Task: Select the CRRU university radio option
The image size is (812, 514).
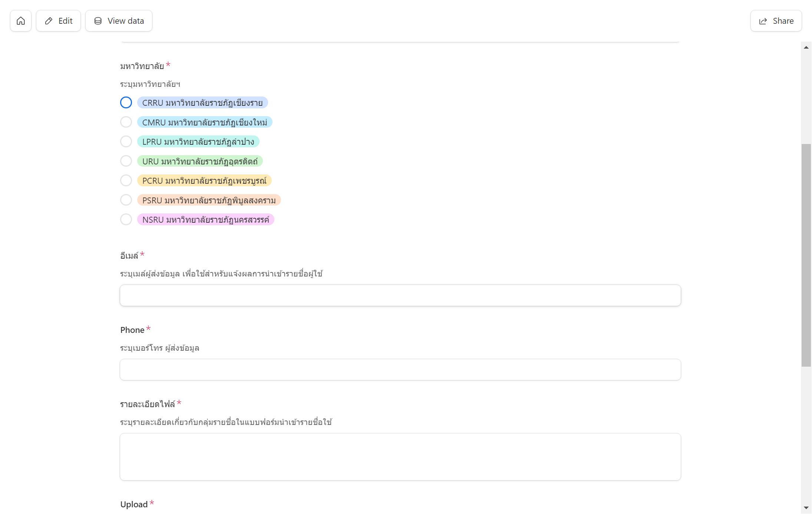Action: pyautogui.click(x=126, y=102)
